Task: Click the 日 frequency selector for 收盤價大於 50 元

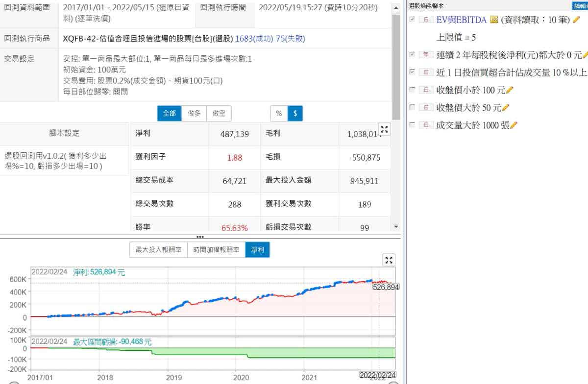Action: (x=426, y=108)
